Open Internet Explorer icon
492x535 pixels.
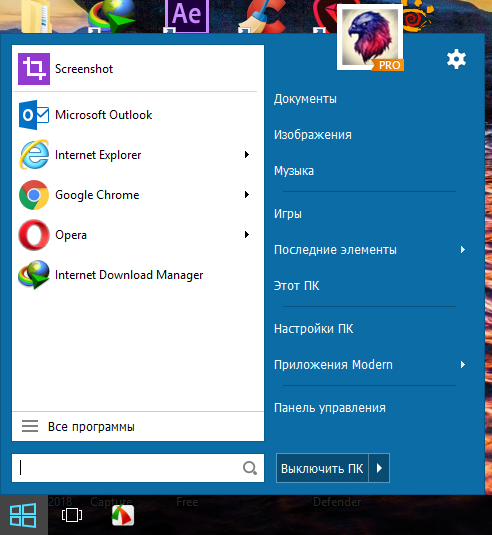(34, 155)
